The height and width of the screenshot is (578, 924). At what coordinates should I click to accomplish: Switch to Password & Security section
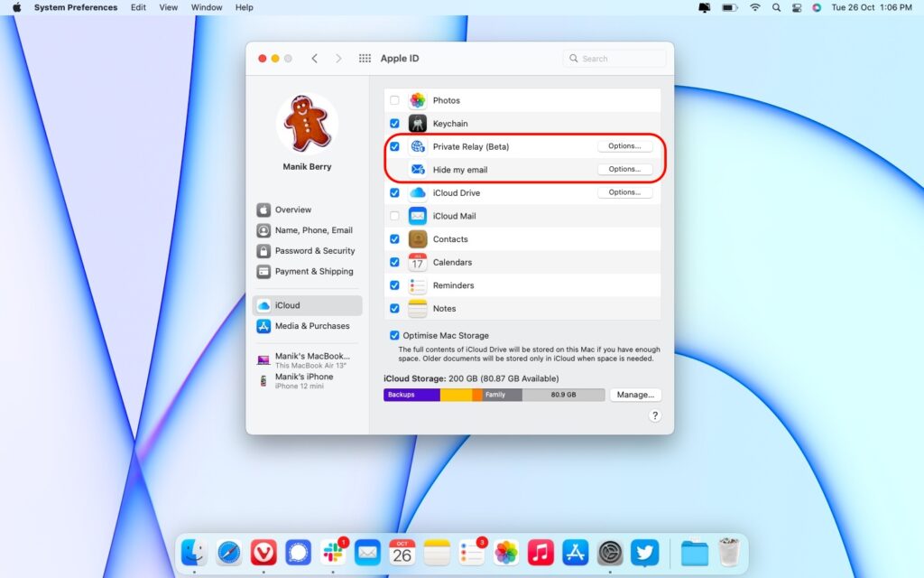click(x=312, y=250)
